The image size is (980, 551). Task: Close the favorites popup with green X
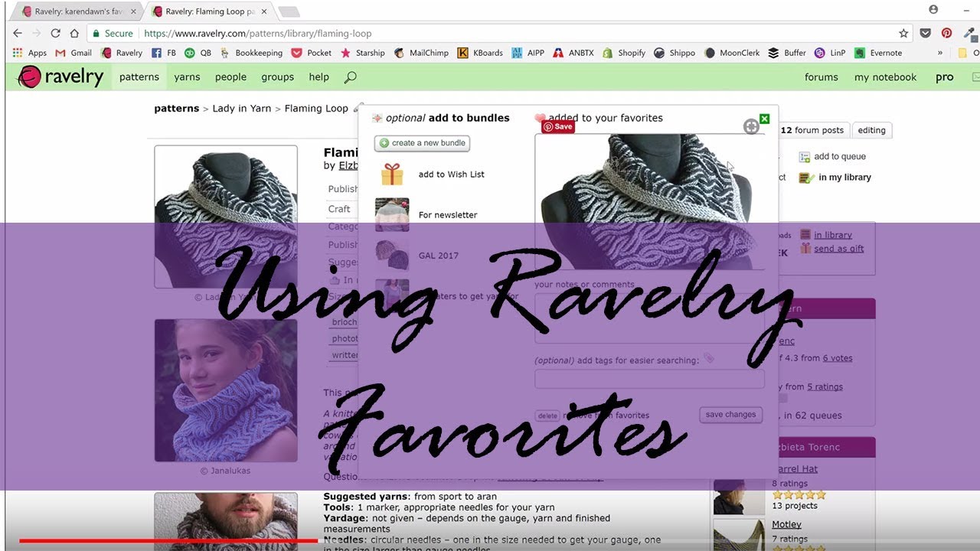click(x=764, y=119)
